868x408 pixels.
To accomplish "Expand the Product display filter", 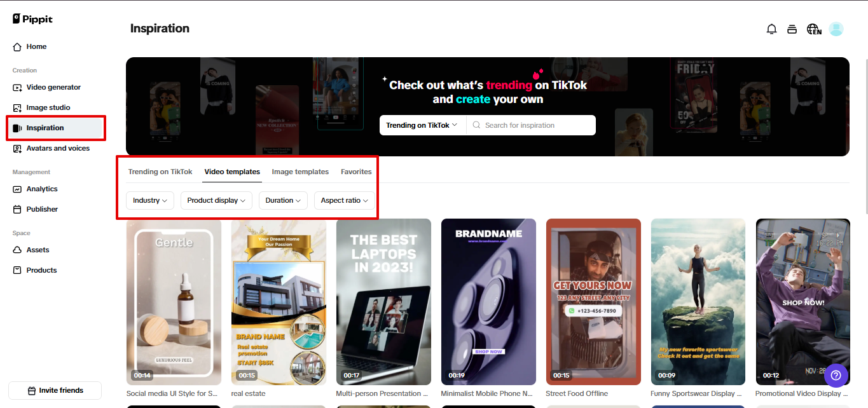I will [x=216, y=200].
